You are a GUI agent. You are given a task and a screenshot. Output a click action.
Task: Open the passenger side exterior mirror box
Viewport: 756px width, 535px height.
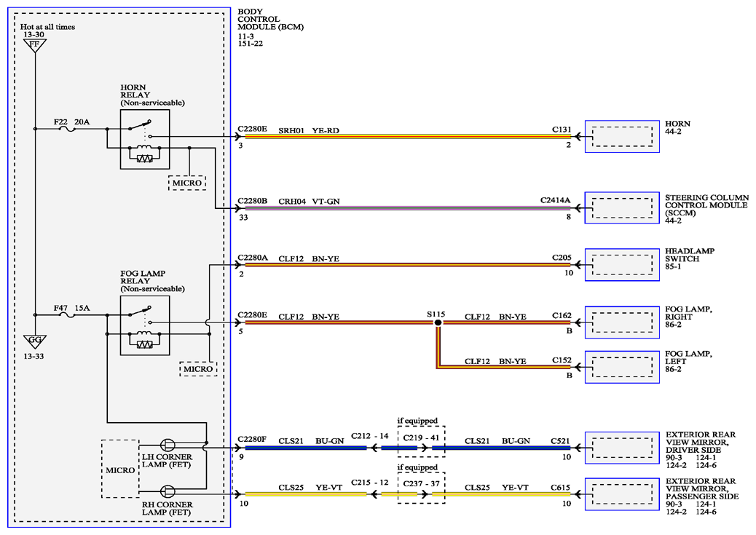(x=622, y=494)
